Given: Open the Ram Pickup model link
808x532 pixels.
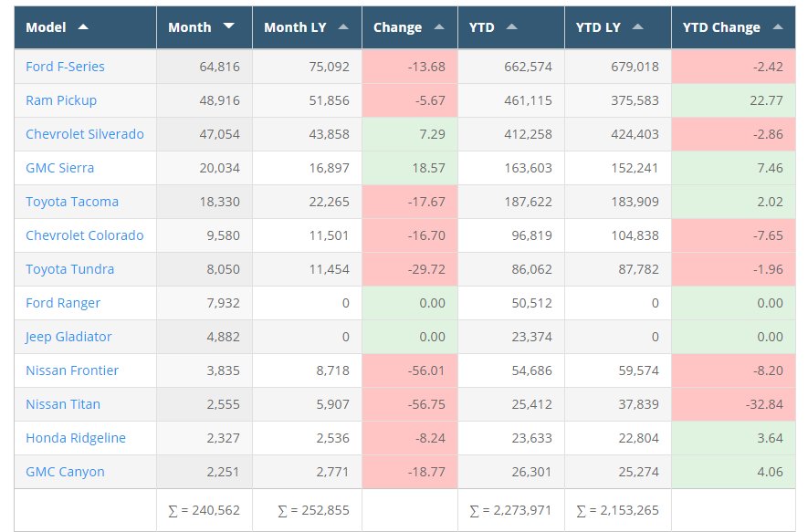Looking at the screenshot, I should [x=61, y=100].
